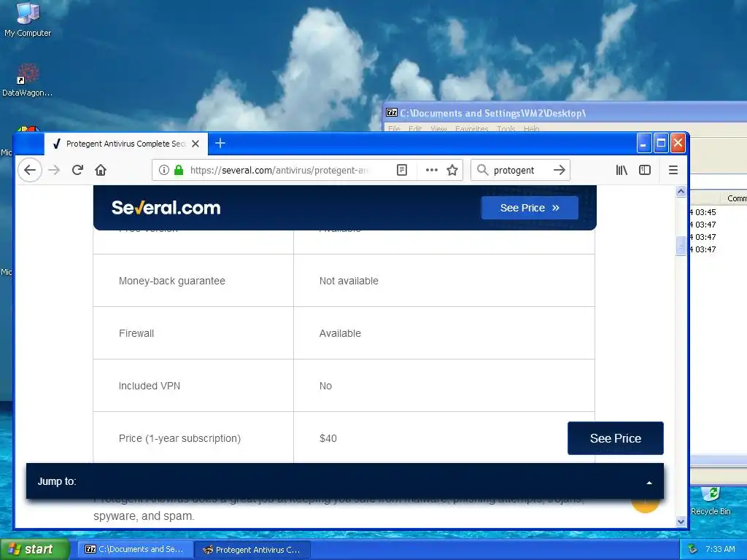Click Price (1-year subscription) label
747x560 pixels.
[179, 438]
